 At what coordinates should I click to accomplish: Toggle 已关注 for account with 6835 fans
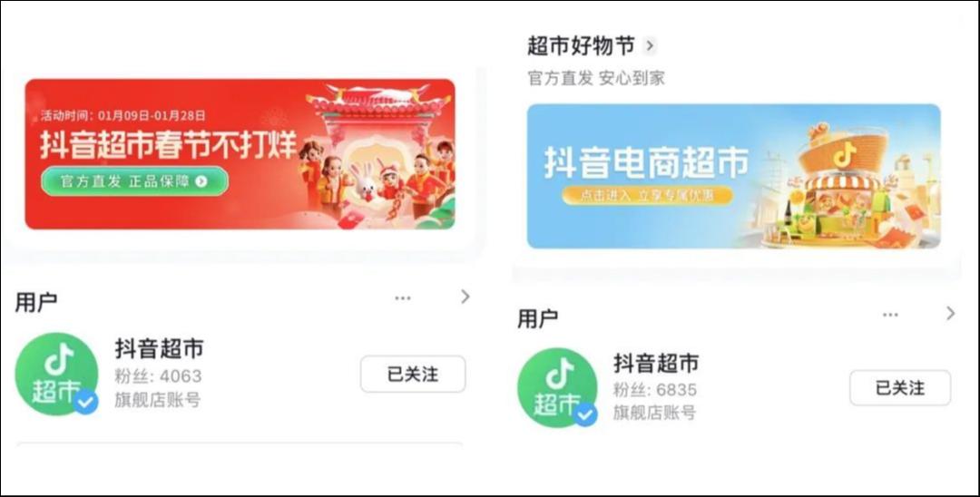(900, 388)
